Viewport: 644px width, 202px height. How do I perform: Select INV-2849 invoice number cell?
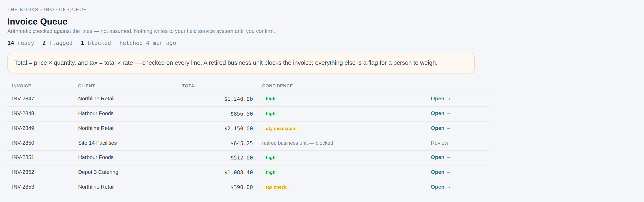click(23, 128)
